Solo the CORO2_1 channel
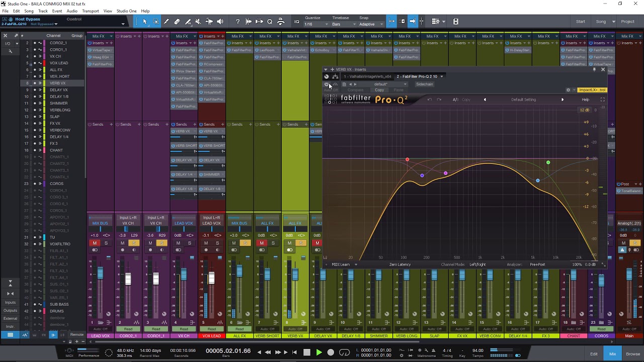This screenshot has width=644, height=362. click(134, 243)
